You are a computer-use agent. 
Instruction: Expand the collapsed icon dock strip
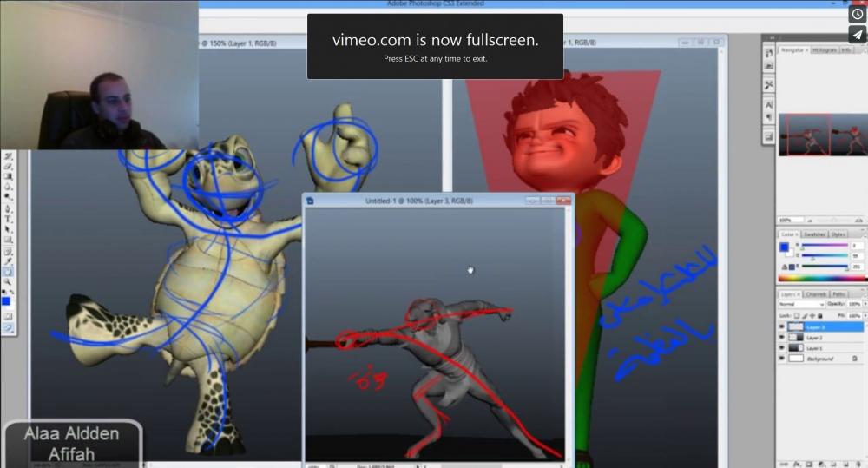point(772,37)
